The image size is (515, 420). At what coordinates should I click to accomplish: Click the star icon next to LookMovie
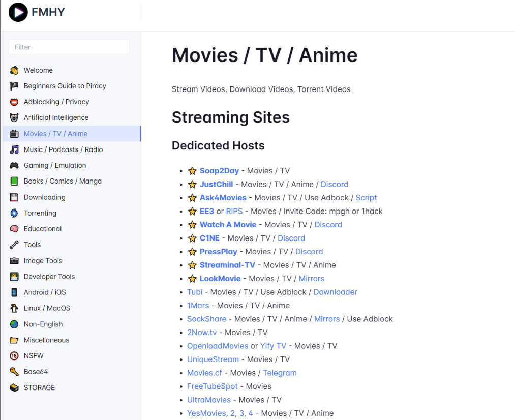[x=192, y=279]
